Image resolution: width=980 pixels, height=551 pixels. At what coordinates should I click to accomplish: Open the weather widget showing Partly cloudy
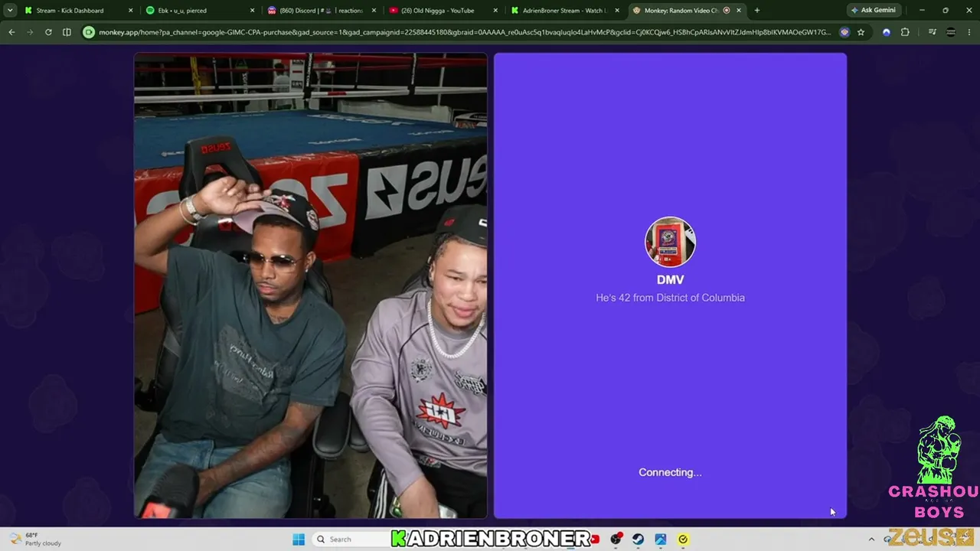pos(34,540)
